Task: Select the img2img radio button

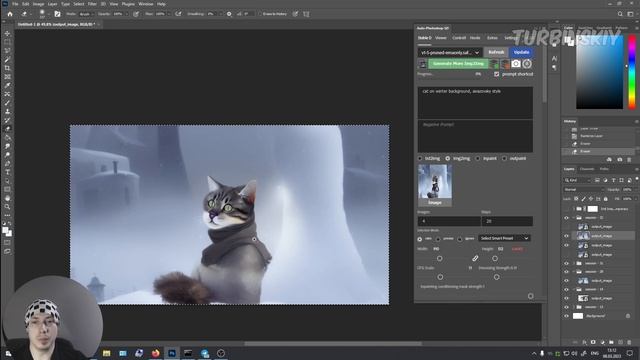Action: click(448, 158)
